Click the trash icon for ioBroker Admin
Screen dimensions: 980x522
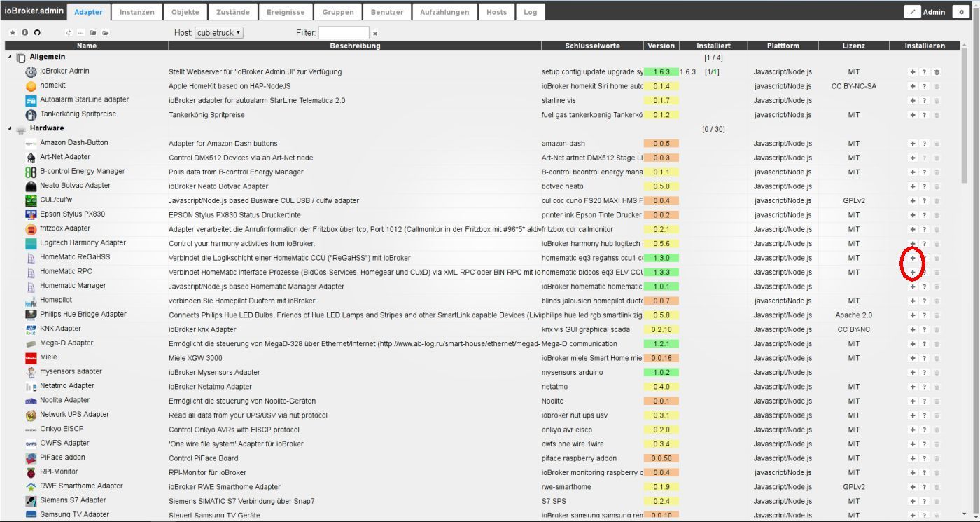tap(937, 72)
